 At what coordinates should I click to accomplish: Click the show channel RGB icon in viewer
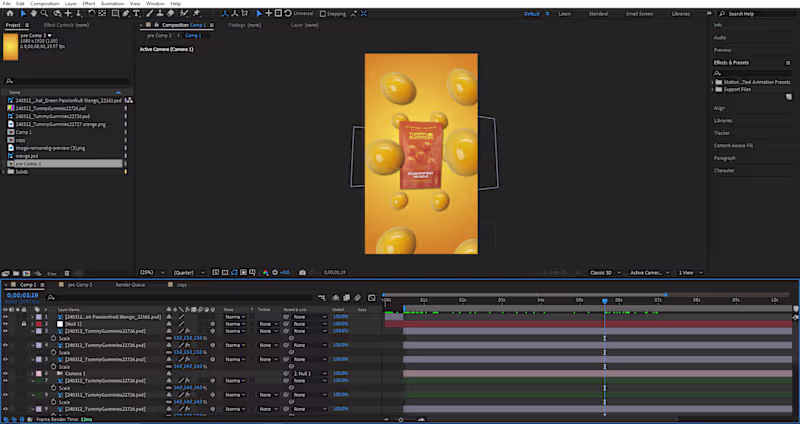[x=265, y=272]
